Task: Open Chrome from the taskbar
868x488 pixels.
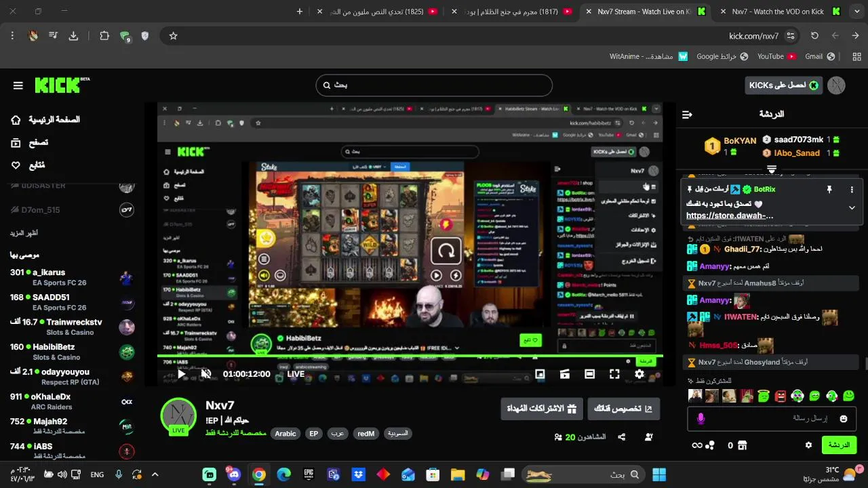Action: pos(259,474)
